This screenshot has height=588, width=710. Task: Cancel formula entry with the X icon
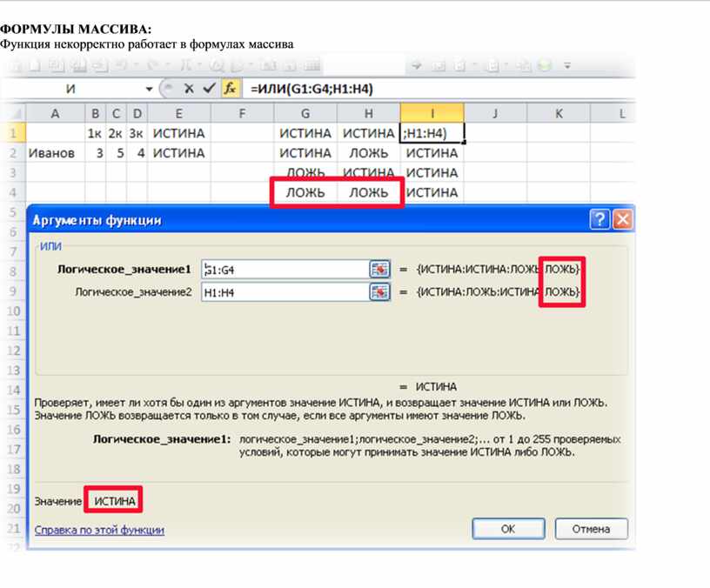click(x=190, y=89)
